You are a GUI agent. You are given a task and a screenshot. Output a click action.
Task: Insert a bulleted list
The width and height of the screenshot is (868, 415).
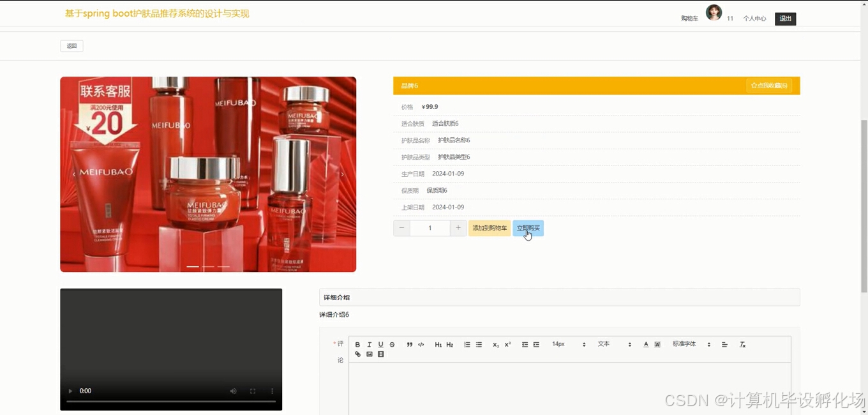click(479, 345)
